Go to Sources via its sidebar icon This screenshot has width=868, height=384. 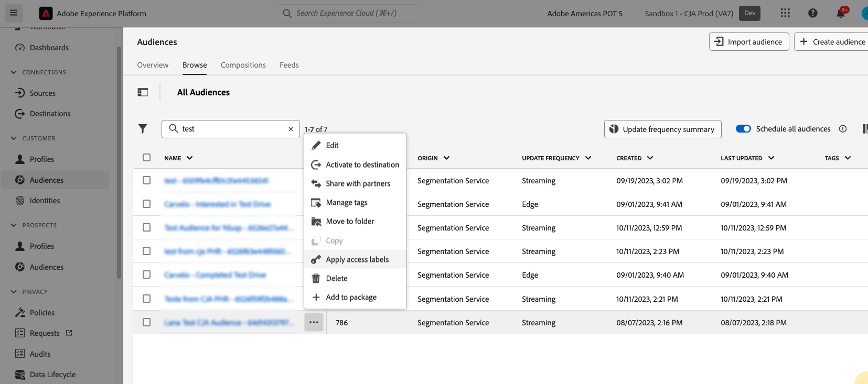(x=20, y=93)
